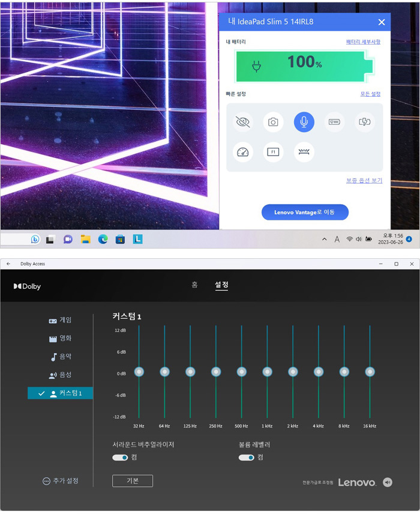Screen dimensions: 420x514
Task: Maximize the Dolby Access window
Action: tap(397, 264)
